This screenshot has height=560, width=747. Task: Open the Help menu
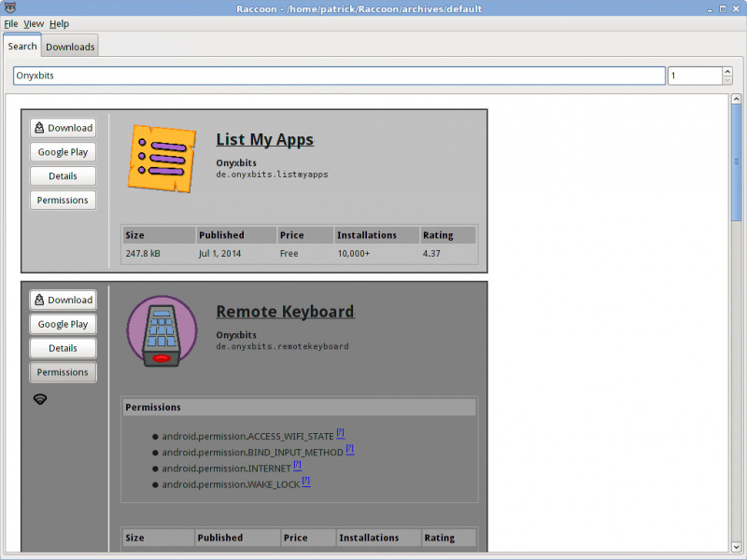(59, 23)
